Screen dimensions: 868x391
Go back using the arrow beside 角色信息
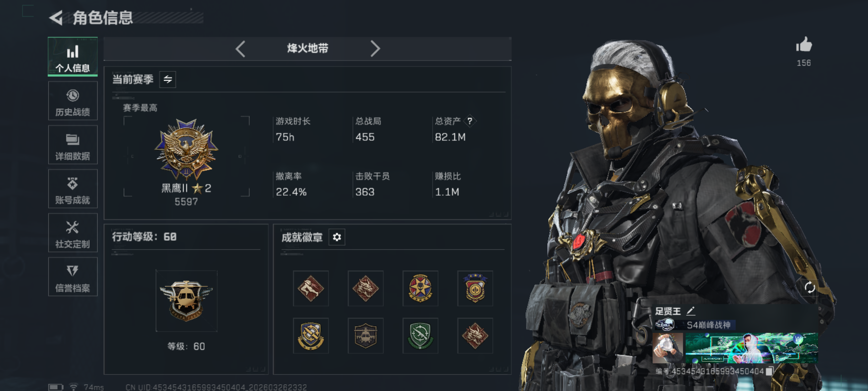(56, 18)
